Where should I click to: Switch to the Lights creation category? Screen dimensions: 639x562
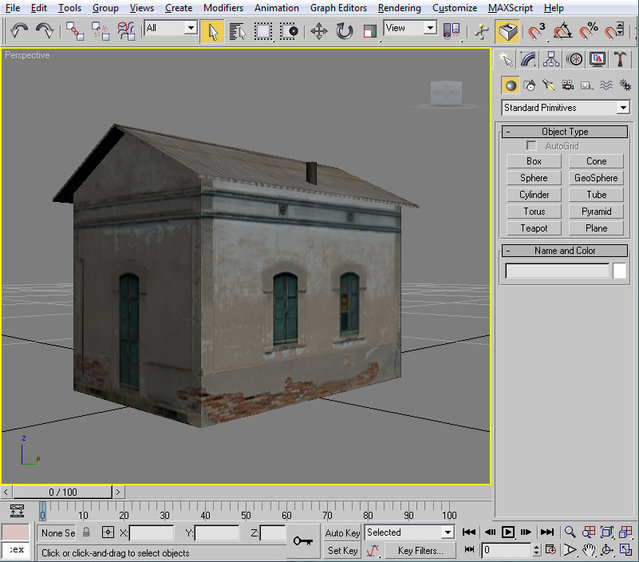pos(549,85)
